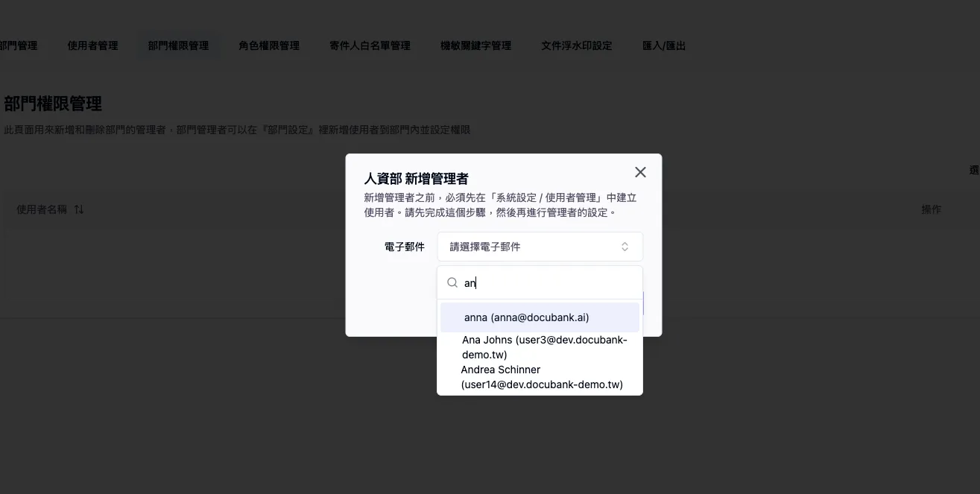Close the 人資部 新增管理者 dialog with the X
The image size is (980, 494).
639,171
